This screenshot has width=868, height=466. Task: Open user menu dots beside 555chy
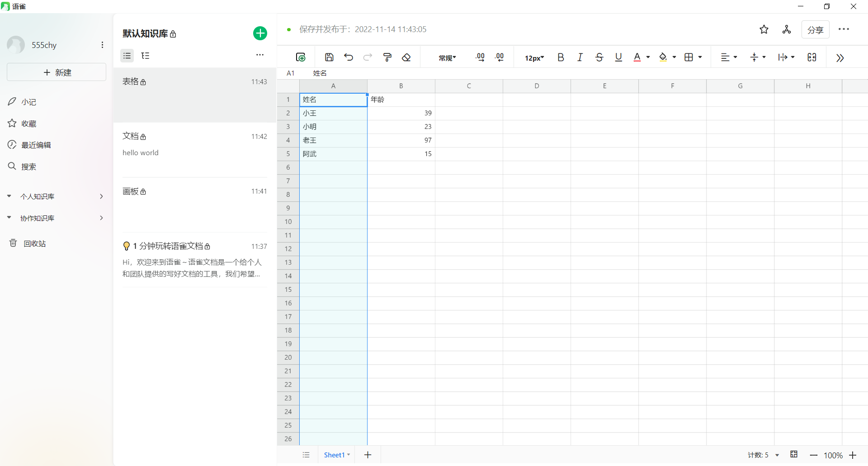103,45
